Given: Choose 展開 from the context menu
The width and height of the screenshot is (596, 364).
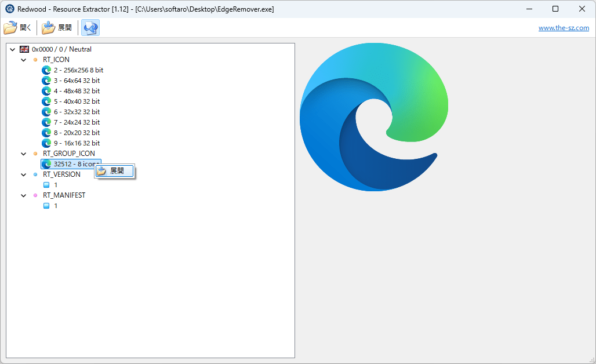Looking at the screenshot, I should pos(115,171).
